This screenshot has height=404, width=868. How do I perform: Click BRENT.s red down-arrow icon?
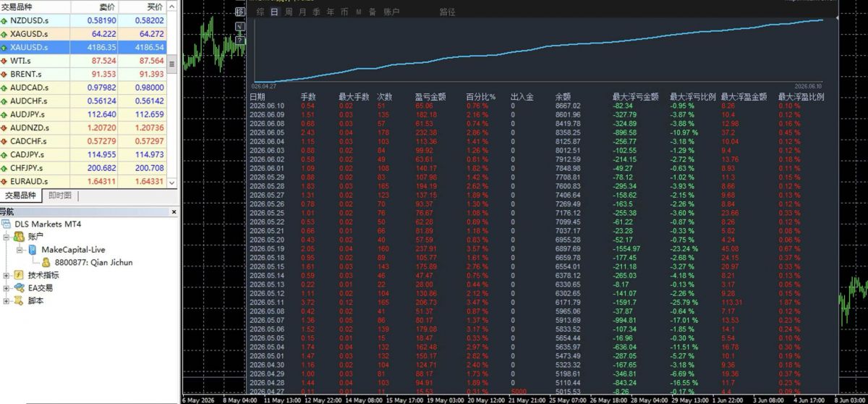[x=5, y=75]
